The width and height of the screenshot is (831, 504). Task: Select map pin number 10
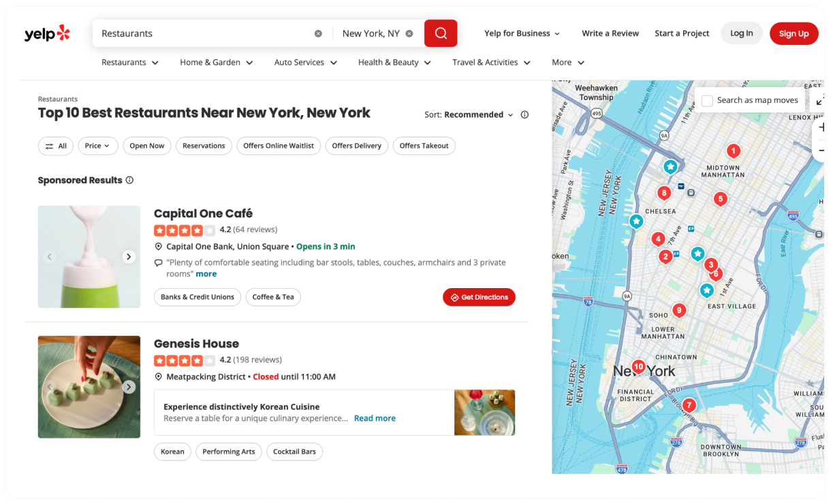638,366
